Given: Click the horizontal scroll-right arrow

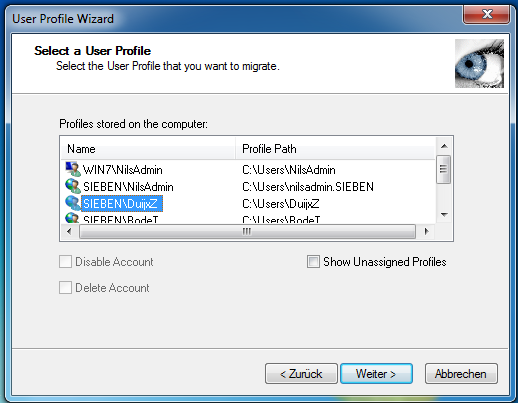Looking at the screenshot, I should coord(426,231).
